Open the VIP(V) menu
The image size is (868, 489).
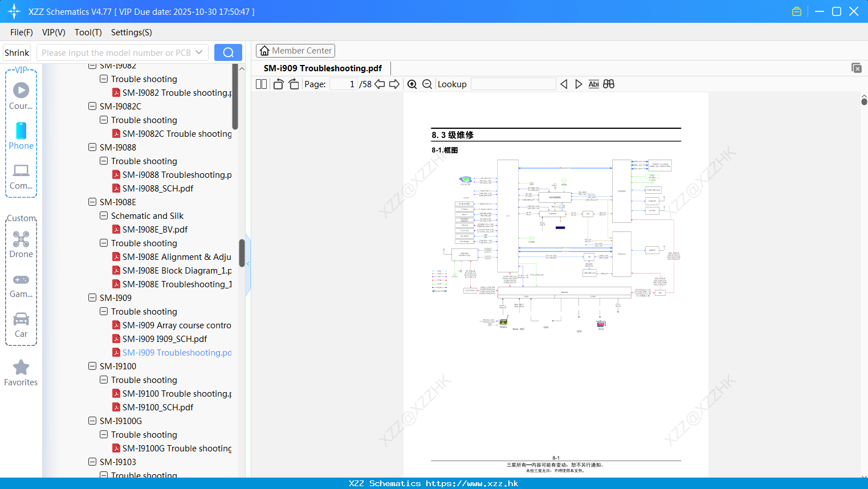[54, 32]
